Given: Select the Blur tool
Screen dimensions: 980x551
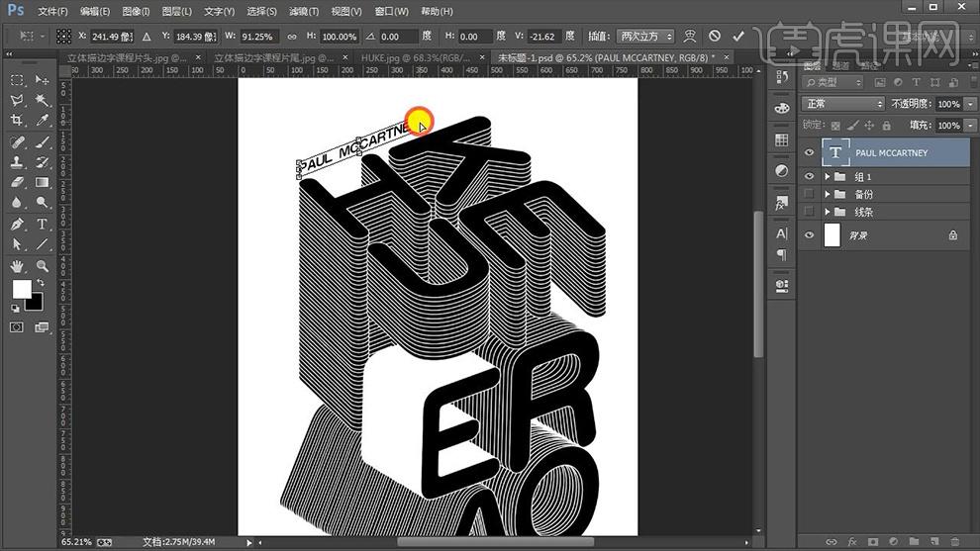Looking at the screenshot, I should 17,203.
